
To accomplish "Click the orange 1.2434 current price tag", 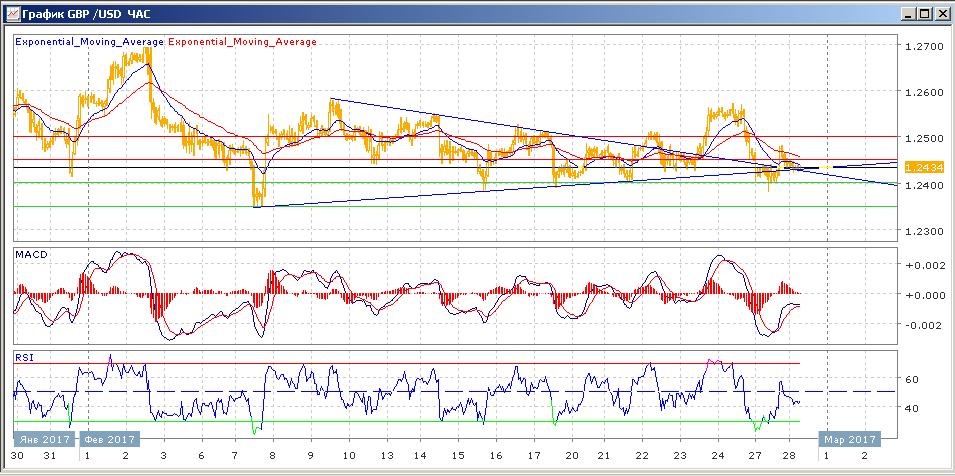I will (919, 167).
